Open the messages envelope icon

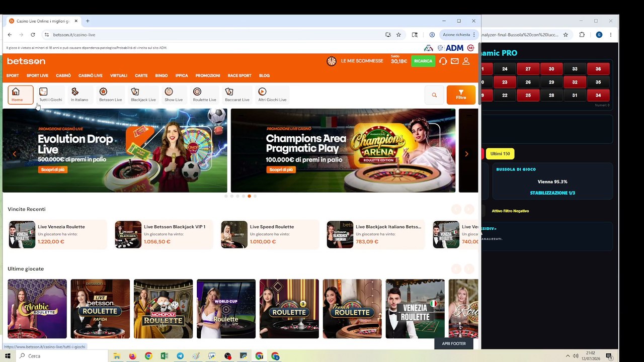pyautogui.click(x=454, y=61)
